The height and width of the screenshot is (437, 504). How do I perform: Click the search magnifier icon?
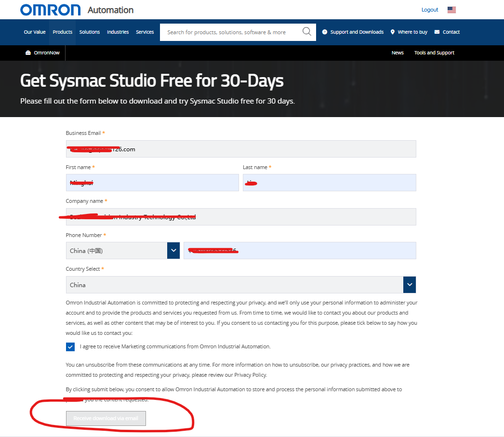pos(307,32)
